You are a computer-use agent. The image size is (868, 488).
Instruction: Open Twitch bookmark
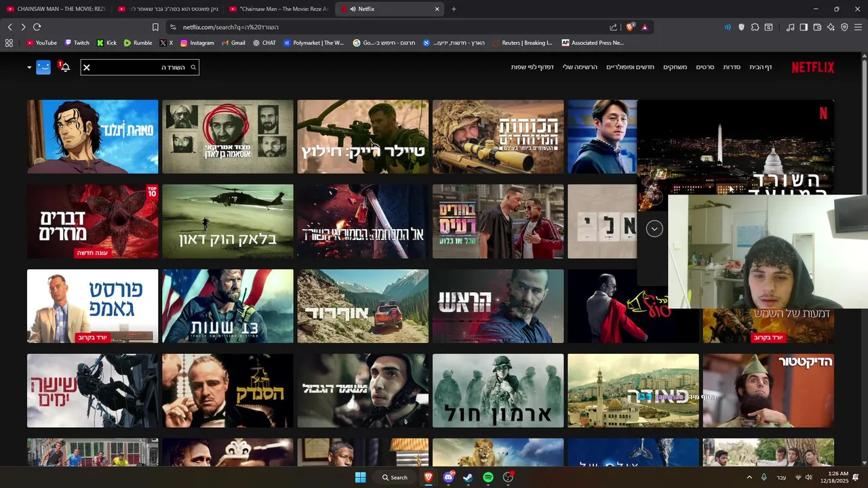(x=77, y=43)
